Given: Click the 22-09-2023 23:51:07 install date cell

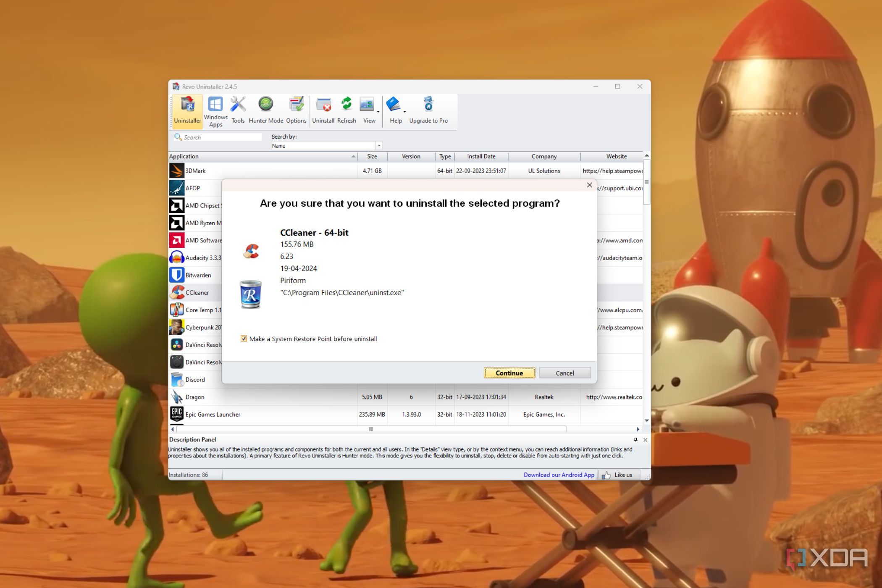Looking at the screenshot, I should [x=481, y=171].
